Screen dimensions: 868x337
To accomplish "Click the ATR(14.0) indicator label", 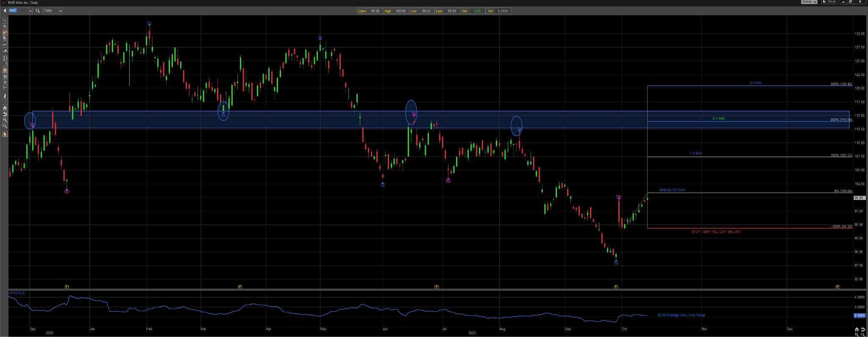I will (x=17, y=293).
